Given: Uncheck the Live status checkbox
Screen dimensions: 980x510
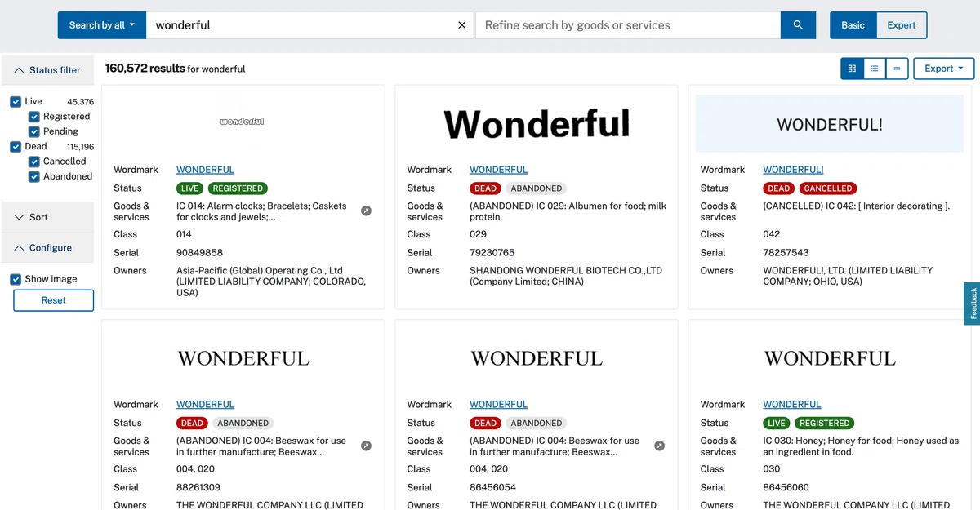Looking at the screenshot, I should click(x=16, y=102).
